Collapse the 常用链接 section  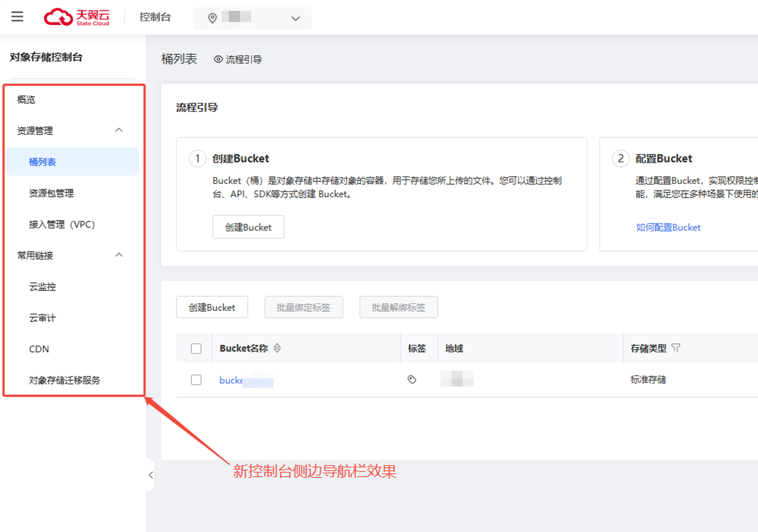click(x=119, y=255)
